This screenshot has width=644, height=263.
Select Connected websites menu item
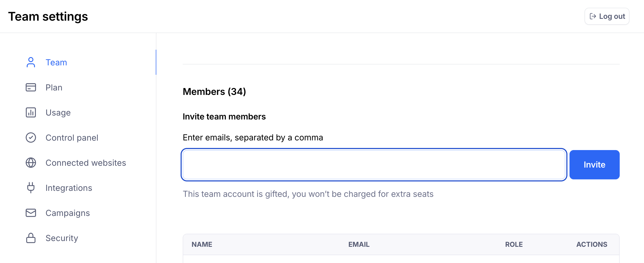click(86, 163)
